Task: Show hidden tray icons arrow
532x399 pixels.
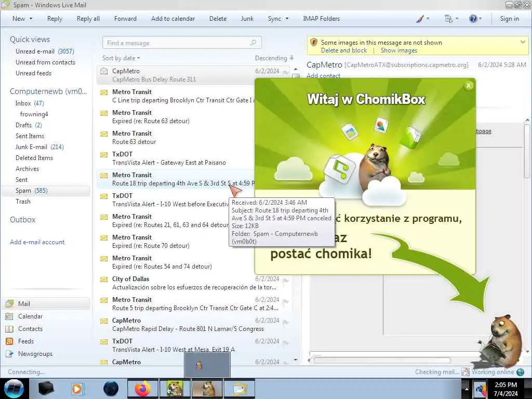Action: pyautogui.click(x=466, y=389)
